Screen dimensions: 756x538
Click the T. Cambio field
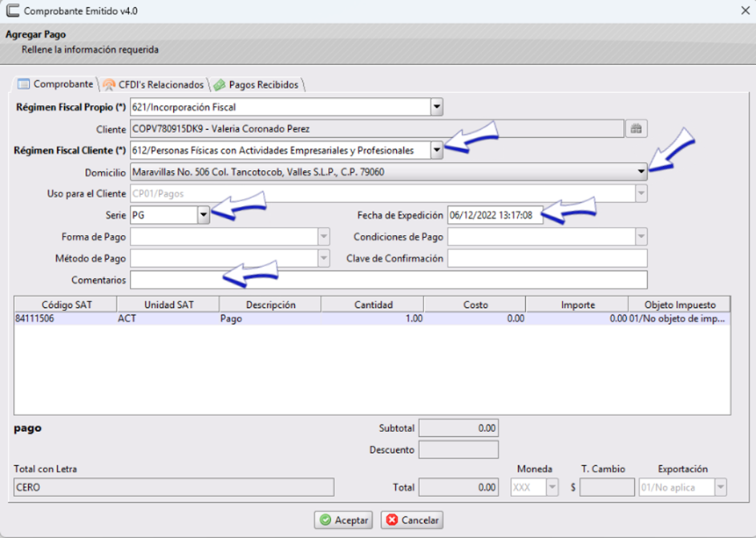click(607, 487)
